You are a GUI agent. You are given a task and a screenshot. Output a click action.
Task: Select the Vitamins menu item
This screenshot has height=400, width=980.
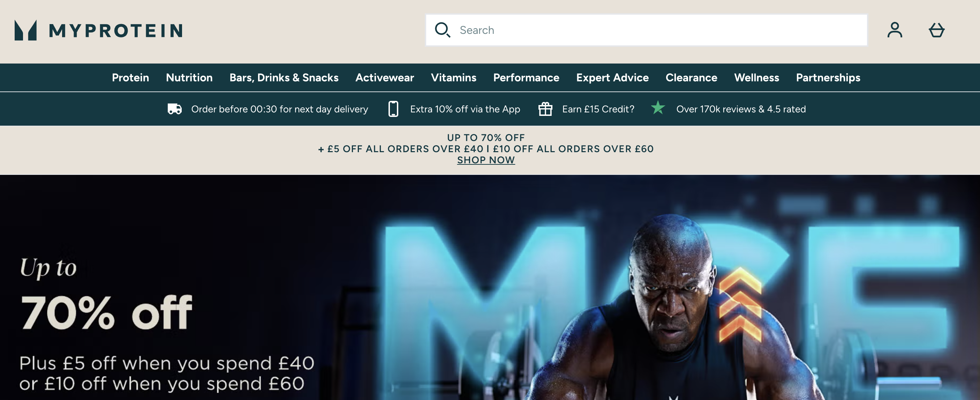tap(453, 77)
